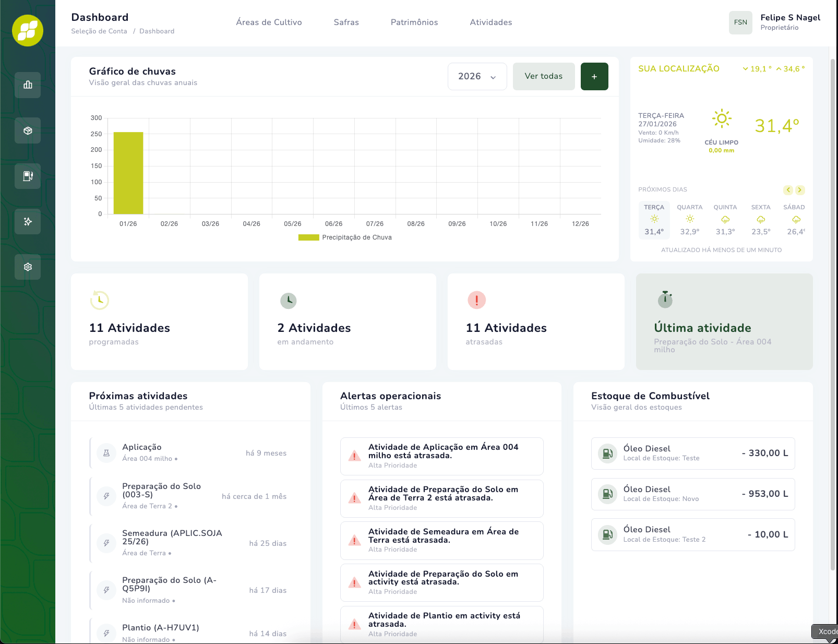838x644 pixels.
Task: Click the AI sparkles icon in sidebar
Action: [27, 221]
